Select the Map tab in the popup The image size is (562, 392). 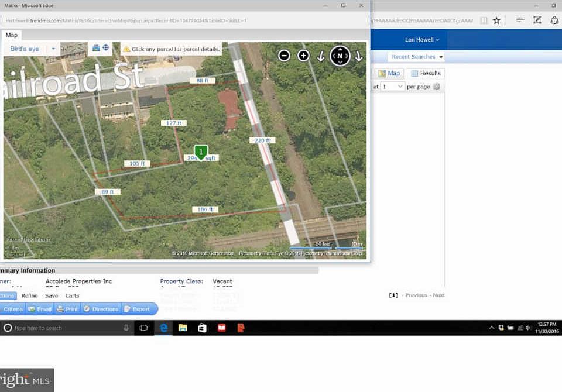pyautogui.click(x=12, y=35)
